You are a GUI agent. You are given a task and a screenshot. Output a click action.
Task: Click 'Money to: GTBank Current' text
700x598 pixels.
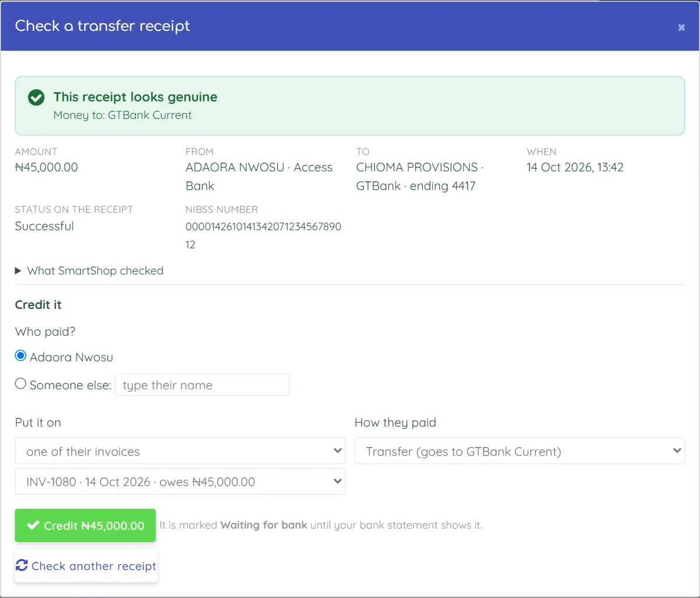click(x=123, y=115)
